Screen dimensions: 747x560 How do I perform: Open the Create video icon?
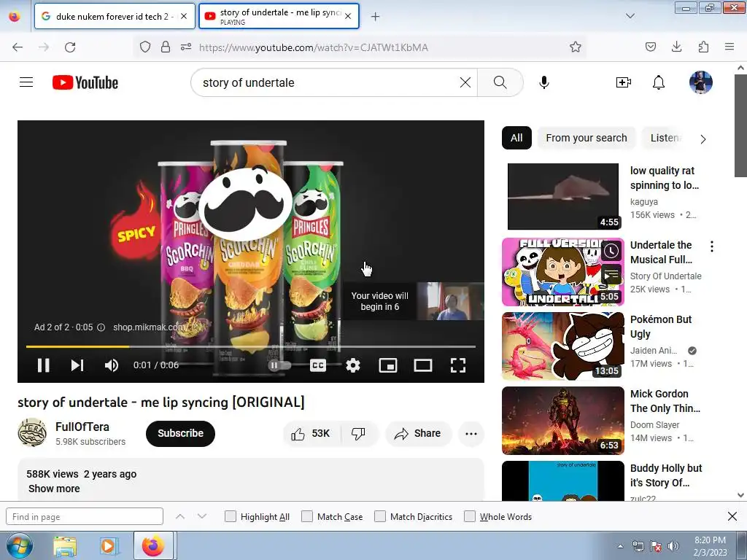[623, 82]
